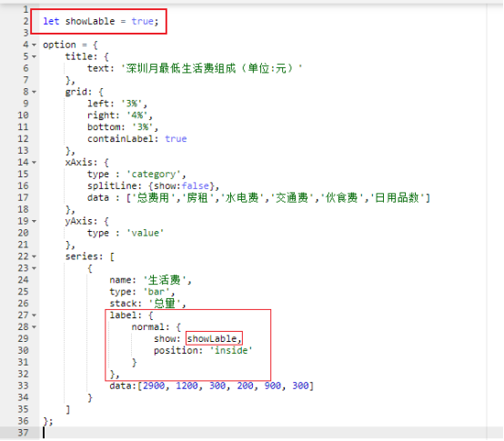Click data value 900

[x=273, y=386]
